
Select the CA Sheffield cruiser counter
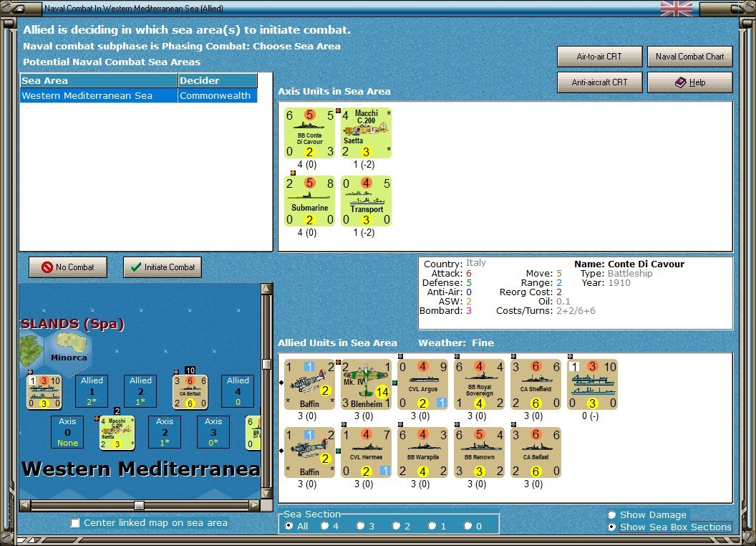535,384
